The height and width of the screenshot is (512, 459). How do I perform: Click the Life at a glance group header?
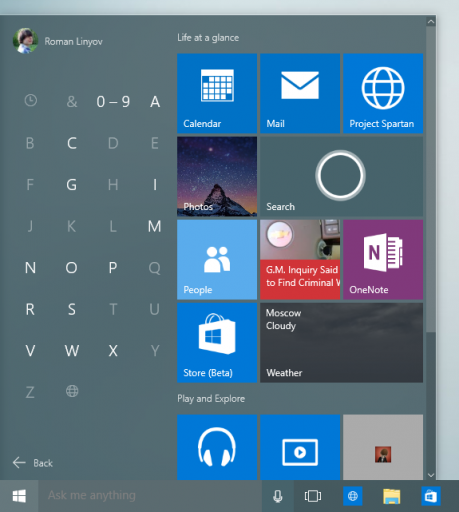208,38
